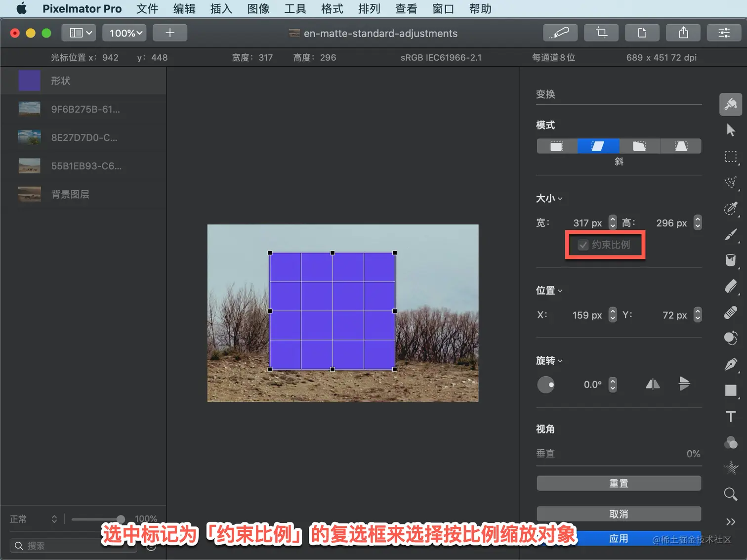This screenshot has width=747, height=560.
Task: Click the document page icon in the toolbar
Action: [642, 33]
